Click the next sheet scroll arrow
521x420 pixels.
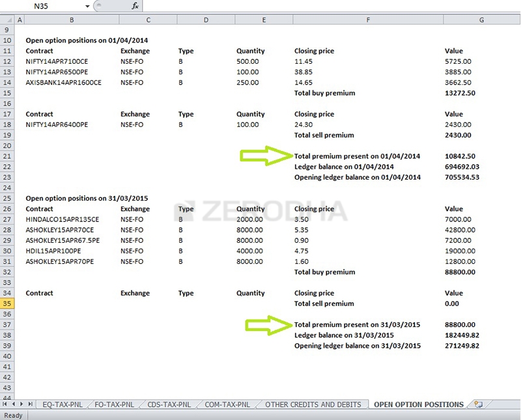click(x=23, y=404)
